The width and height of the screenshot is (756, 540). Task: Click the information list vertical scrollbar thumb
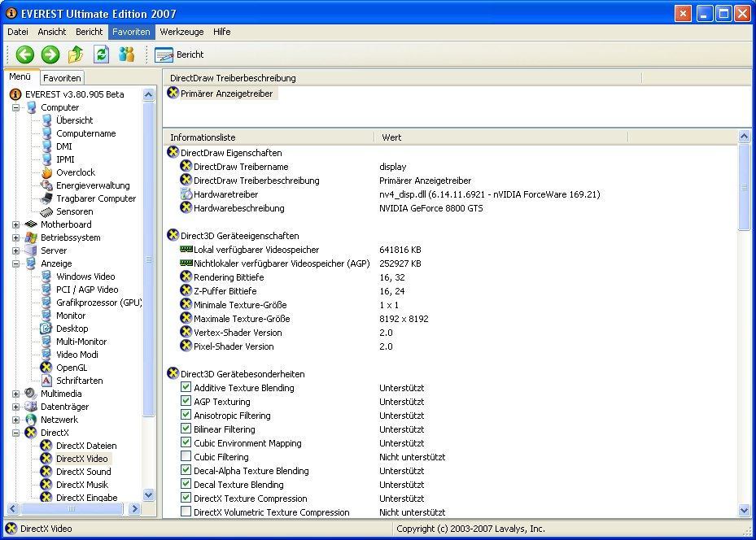click(x=744, y=187)
